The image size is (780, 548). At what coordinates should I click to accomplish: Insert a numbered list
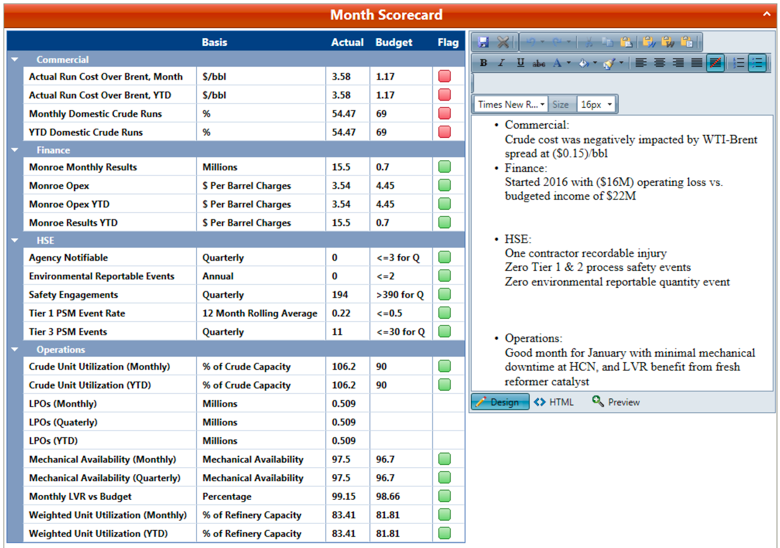click(x=739, y=63)
